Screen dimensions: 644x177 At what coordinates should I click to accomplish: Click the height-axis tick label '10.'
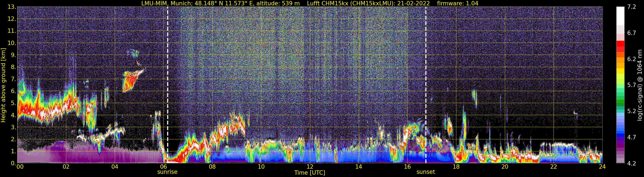tap(12, 43)
